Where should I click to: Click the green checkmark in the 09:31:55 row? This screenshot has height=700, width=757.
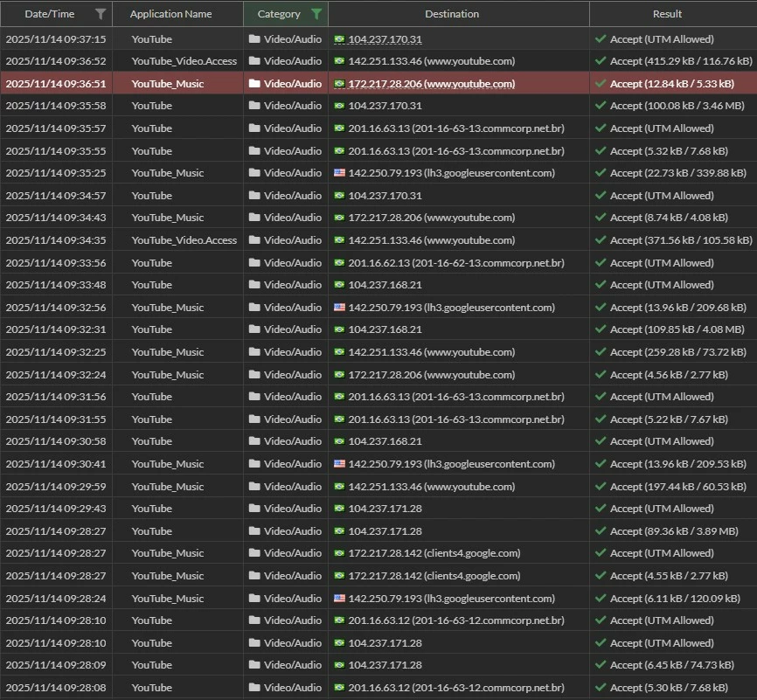click(x=601, y=419)
